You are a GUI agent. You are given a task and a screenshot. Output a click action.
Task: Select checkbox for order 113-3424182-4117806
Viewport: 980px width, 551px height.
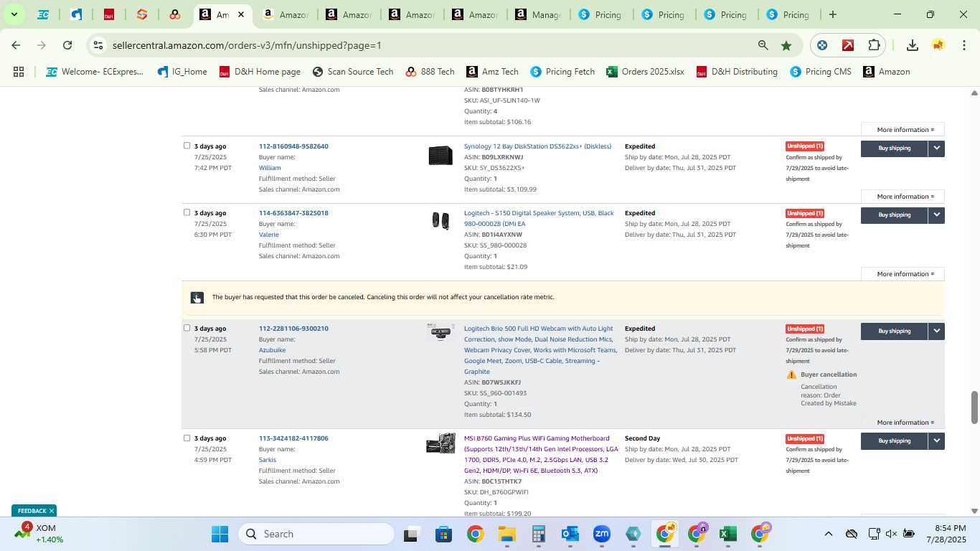click(x=187, y=438)
